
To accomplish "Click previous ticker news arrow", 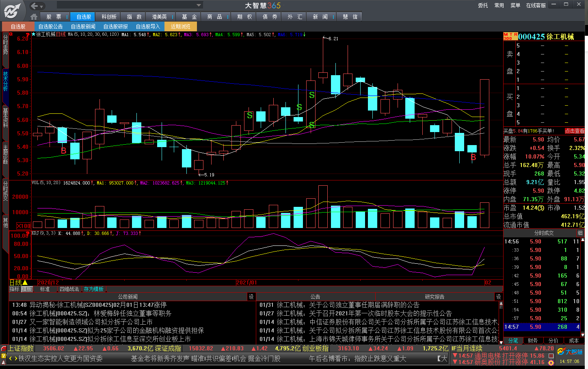I will [11, 358].
